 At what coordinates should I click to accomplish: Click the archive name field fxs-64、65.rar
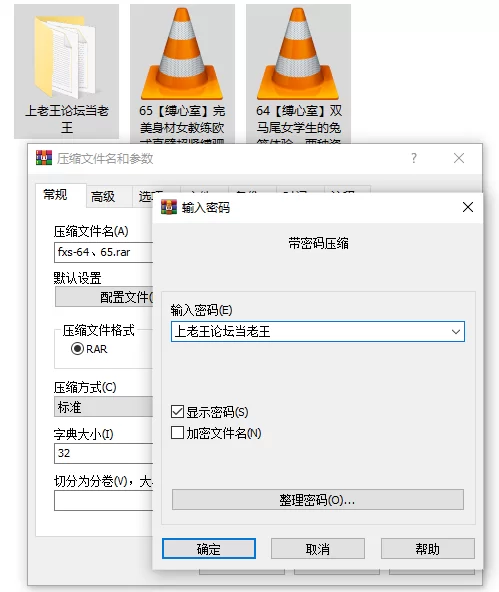104,252
